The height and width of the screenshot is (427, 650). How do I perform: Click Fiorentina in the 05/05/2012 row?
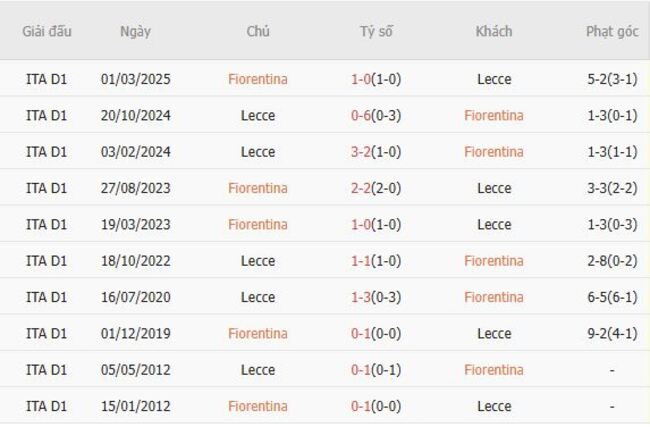pyautogui.click(x=494, y=370)
